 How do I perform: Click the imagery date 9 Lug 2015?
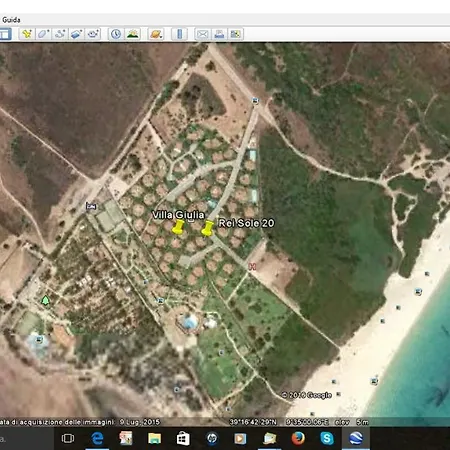pos(140,422)
